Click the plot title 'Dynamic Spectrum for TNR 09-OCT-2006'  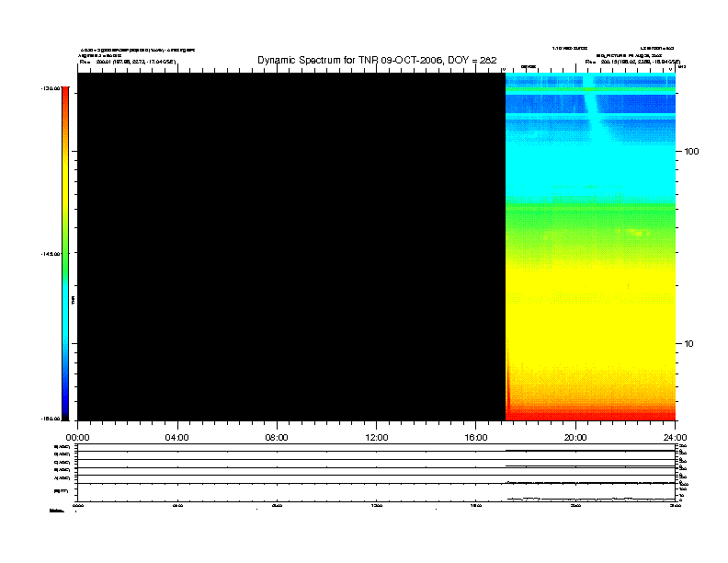coord(377,61)
